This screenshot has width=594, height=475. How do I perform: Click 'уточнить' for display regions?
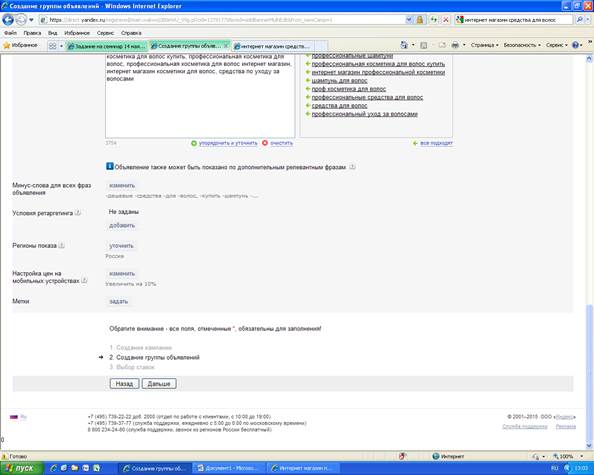(x=121, y=246)
